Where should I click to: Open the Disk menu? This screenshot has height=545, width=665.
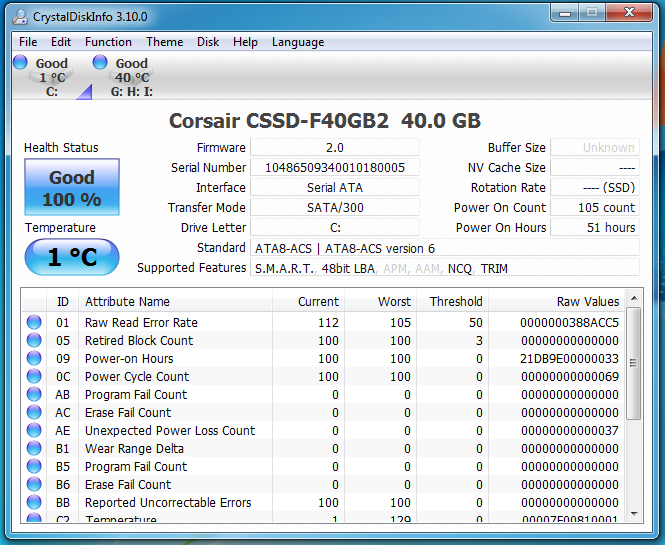point(208,42)
